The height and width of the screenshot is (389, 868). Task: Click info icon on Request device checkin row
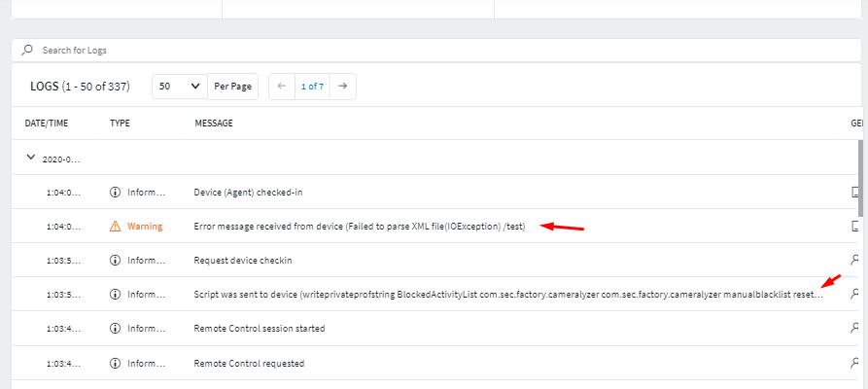click(116, 261)
